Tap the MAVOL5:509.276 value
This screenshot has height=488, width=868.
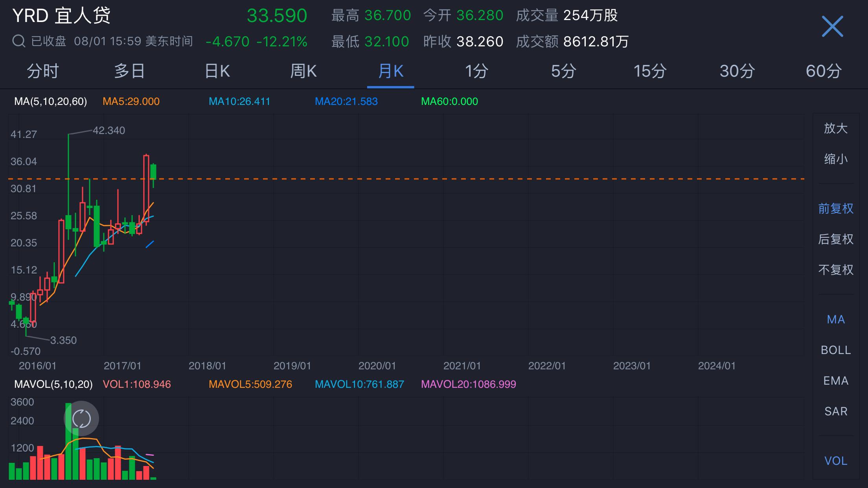click(250, 384)
